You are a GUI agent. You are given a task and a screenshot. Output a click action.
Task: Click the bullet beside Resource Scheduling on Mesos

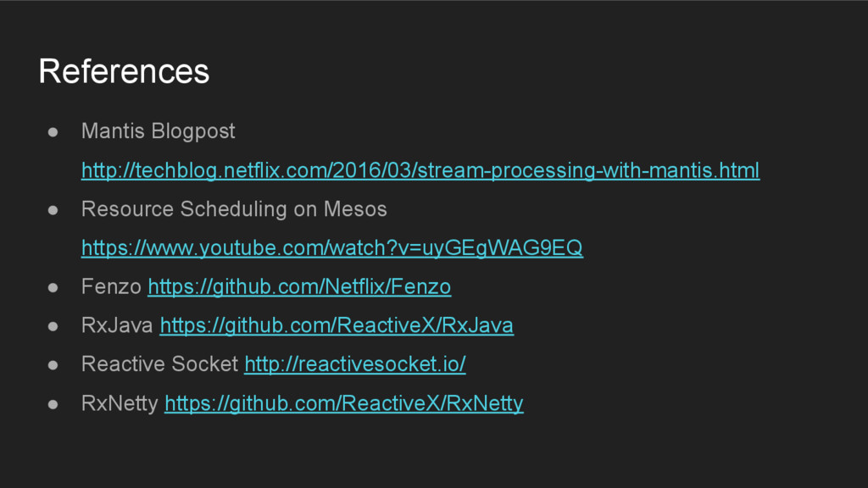pos(53,209)
